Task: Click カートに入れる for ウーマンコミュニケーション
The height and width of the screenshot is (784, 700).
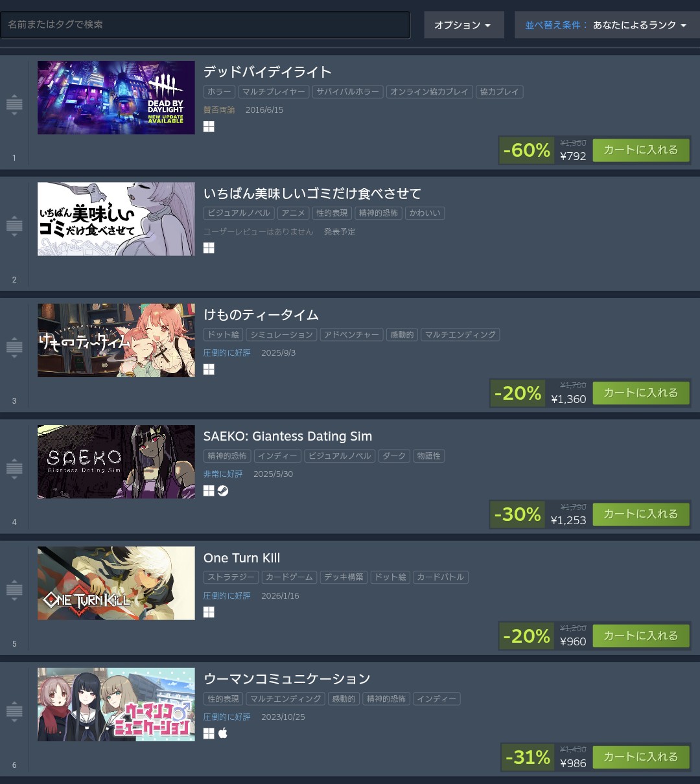Action: (x=641, y=757)
